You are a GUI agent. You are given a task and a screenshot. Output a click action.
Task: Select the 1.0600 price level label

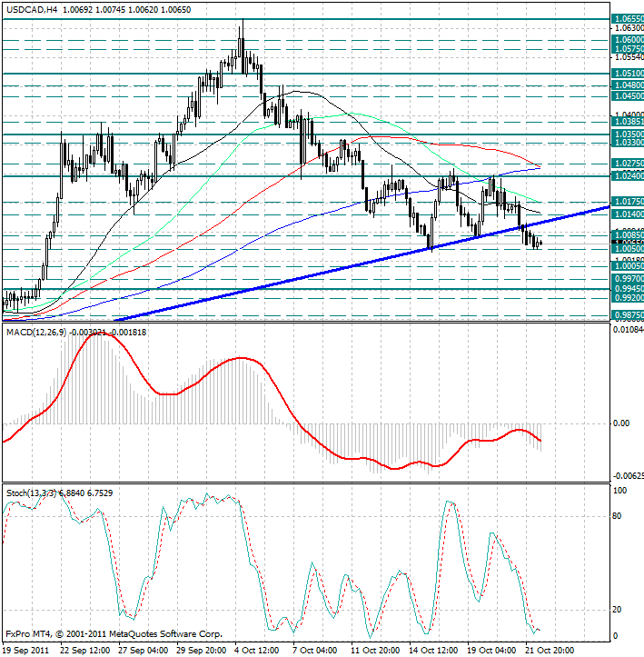point(628,39)
